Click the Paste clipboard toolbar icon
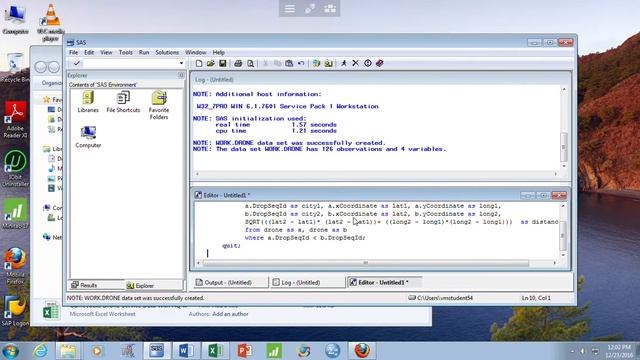Screen dimensions: 640x360 pos(289,63)
